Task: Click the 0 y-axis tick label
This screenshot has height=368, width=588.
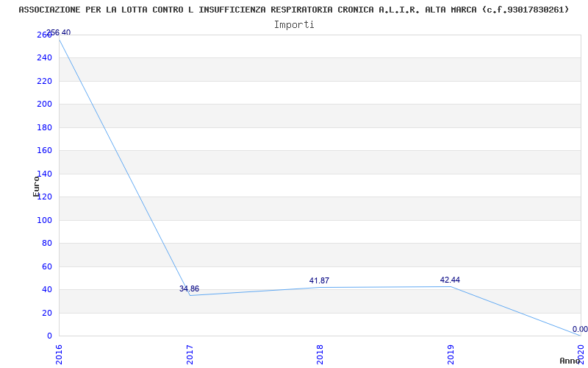Action: pos(49,336)
